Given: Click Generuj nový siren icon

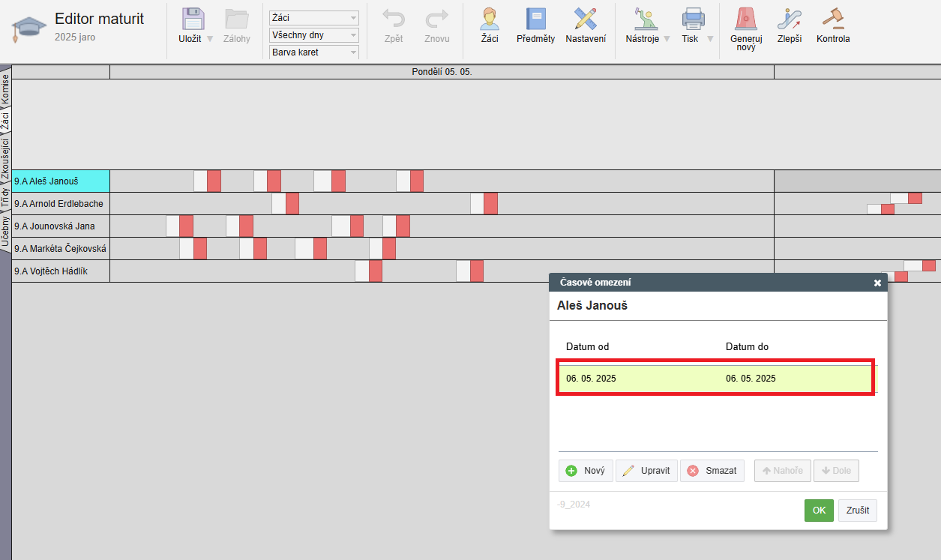Looking at the screenshot, I should coord(745,19).
